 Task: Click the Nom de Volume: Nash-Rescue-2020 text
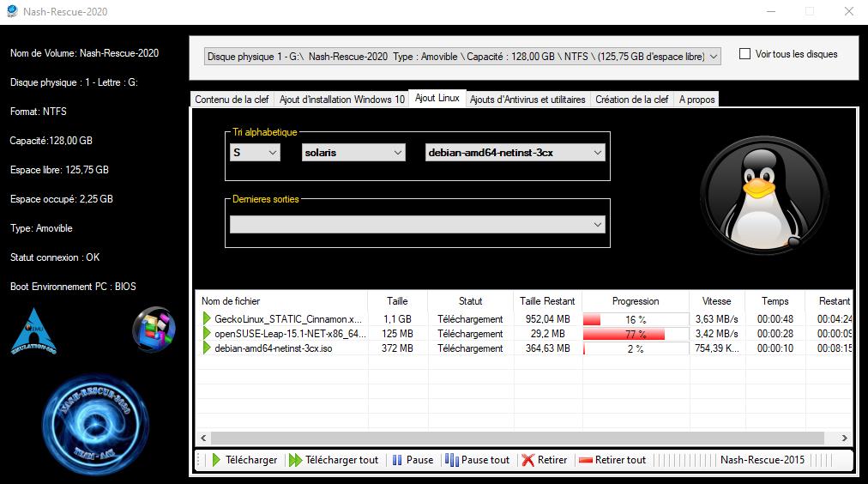pyautogui.click(x=84, y=53)
